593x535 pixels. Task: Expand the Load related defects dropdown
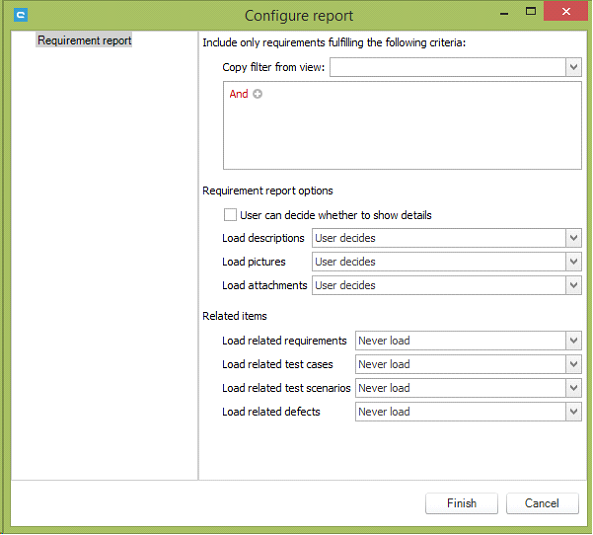point(573,411)
